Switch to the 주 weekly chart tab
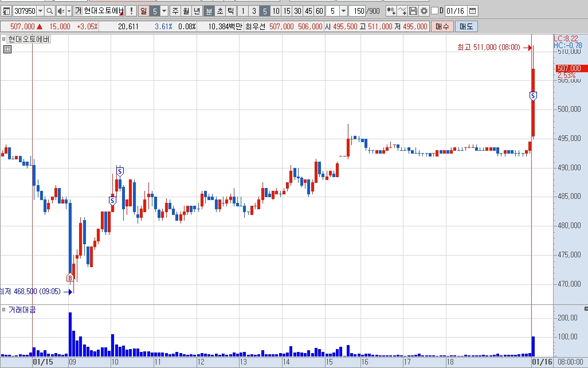 tap(175, 11)
